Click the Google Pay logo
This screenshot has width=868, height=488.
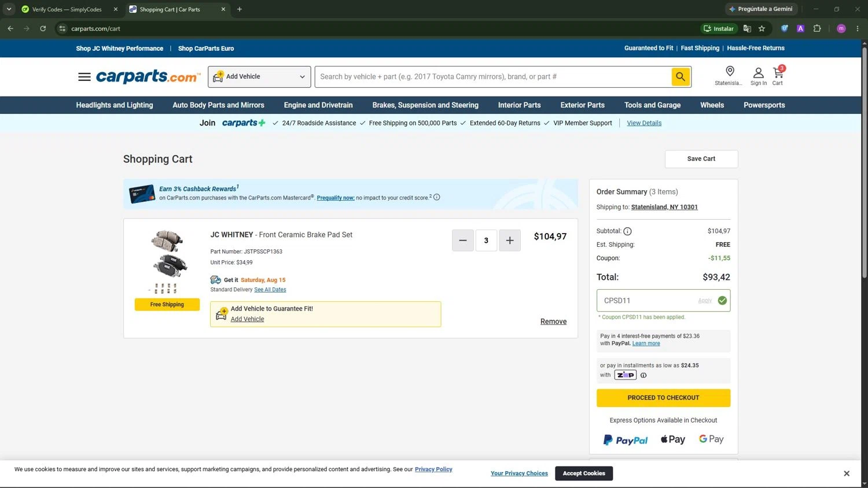pos(711,439)
